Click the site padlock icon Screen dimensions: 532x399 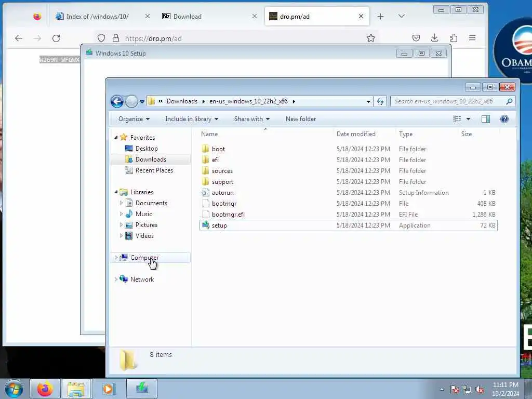[x=116, y=38]
